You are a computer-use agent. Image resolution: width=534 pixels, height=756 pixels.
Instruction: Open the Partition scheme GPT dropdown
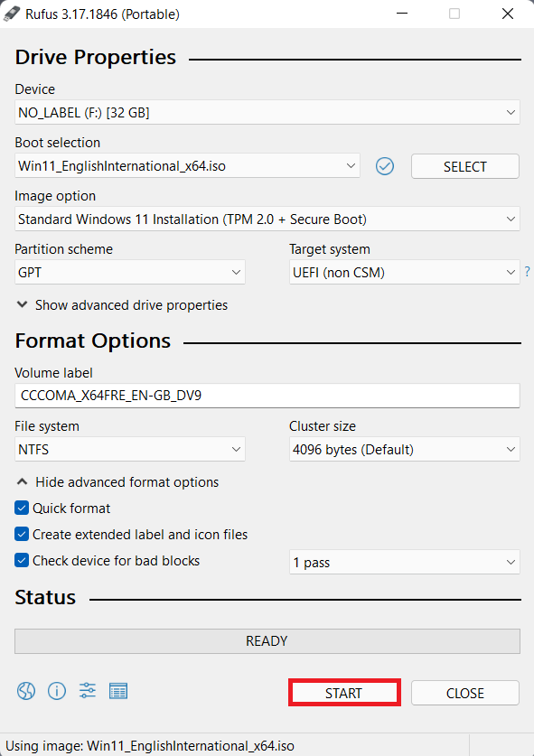130,272
